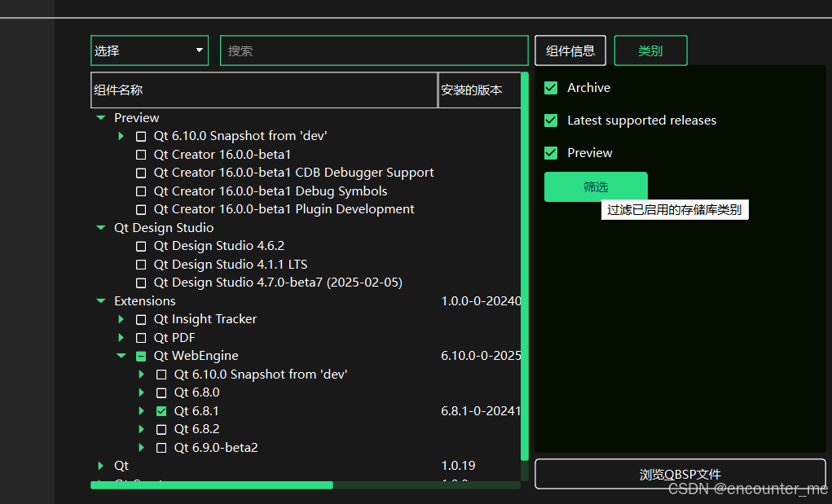Check Qt Design Studio 4.6.2

tap(141, 247)
